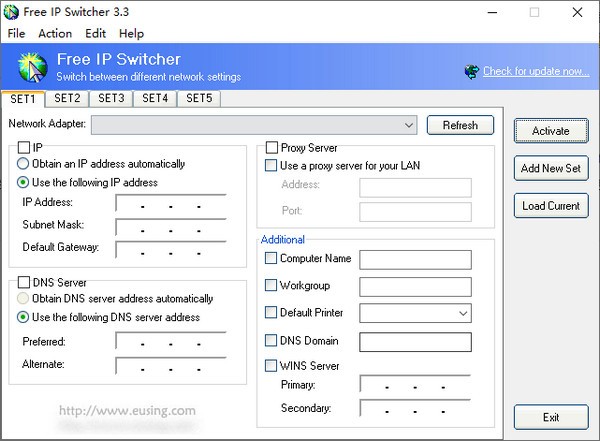Click the globe icon beside update link

tap(472, 72)
